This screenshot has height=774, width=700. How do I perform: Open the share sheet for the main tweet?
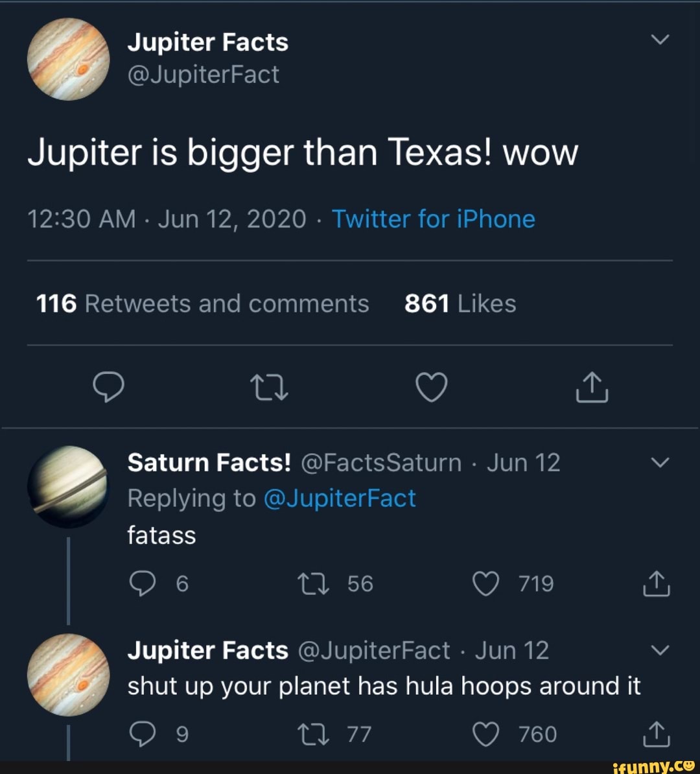tap(591, 388)
